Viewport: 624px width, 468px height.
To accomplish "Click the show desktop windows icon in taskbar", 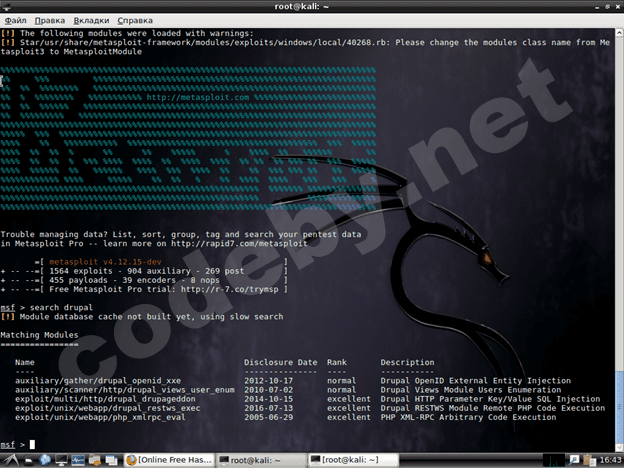I will click(111, 460).
